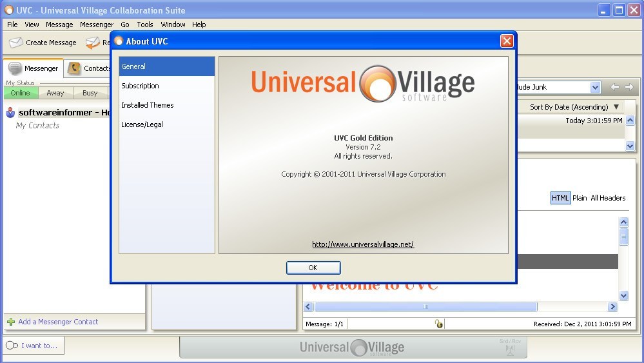Click the Create Message button label
This screenshot has height=363, width=644.
(x=51, y=43)
